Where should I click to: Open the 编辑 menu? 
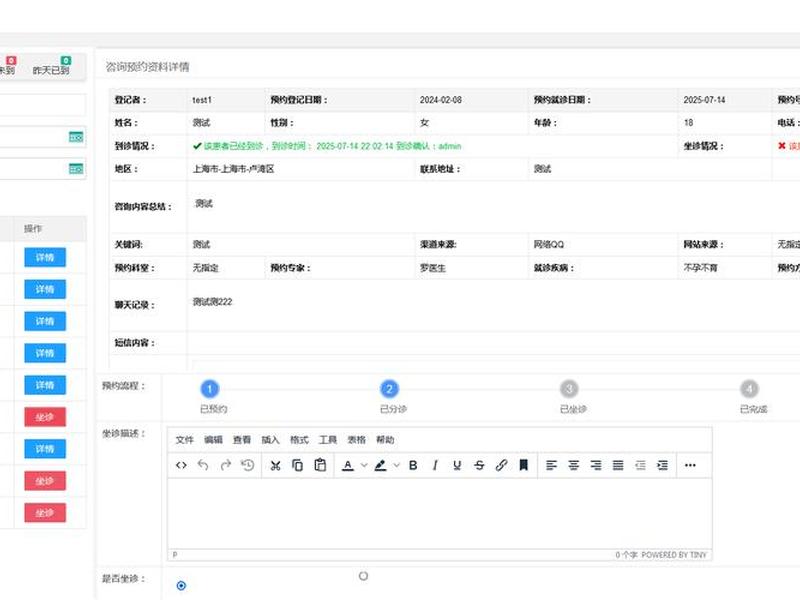point(213,440)
